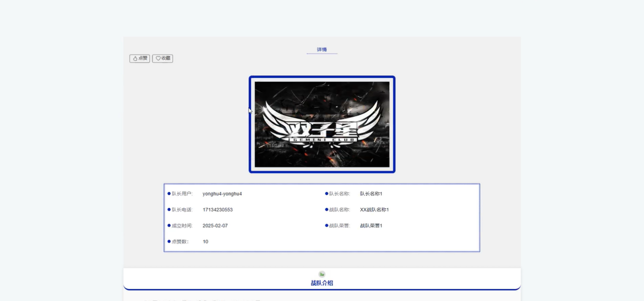Select the 战队介绍 section tab
This screenshot has width=644, height=301.
pyautogui.click(x=322, y=283)
